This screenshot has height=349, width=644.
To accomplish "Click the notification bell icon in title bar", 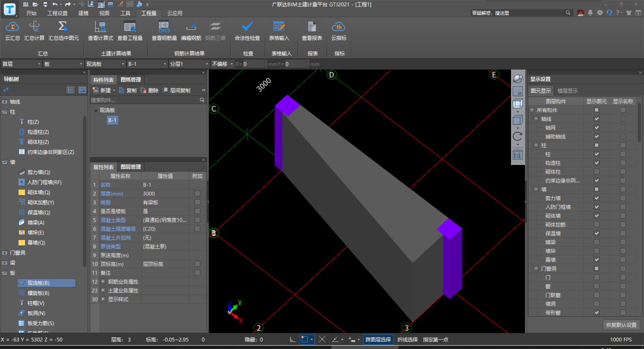I will point(590,13).
